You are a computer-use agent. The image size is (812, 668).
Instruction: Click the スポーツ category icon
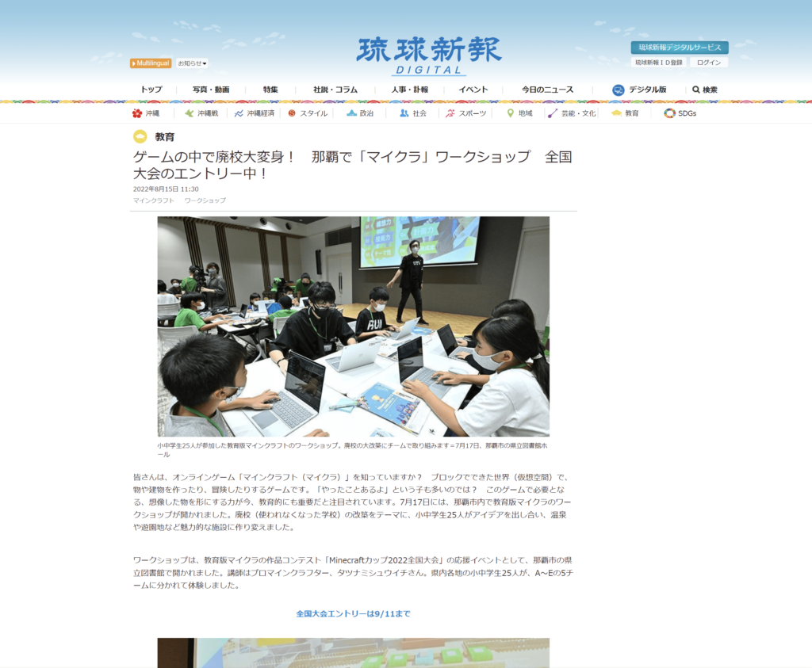click(x=450, y=113)
